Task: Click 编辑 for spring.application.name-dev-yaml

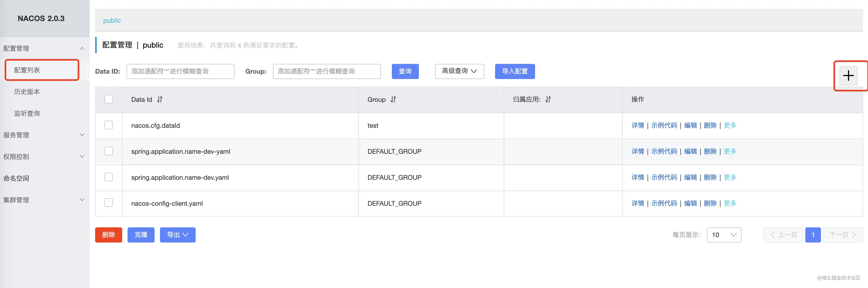Action: 690,151
